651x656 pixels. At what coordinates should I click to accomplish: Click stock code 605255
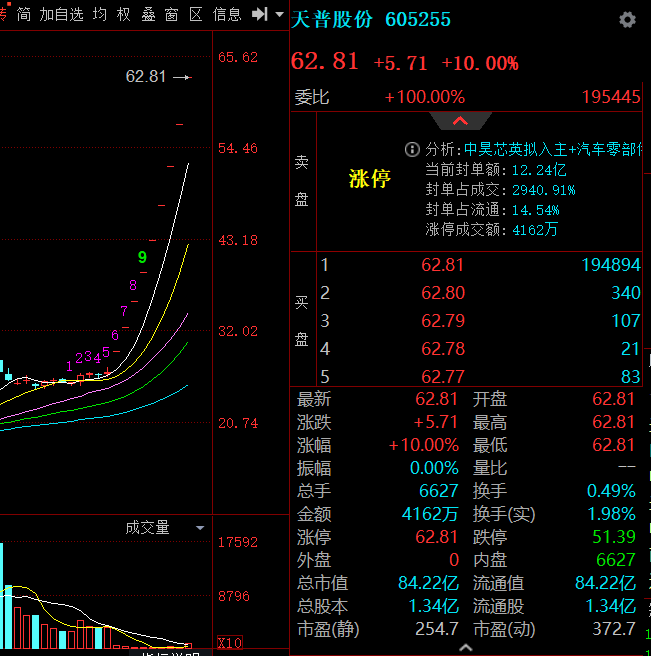tap(418, 19)
